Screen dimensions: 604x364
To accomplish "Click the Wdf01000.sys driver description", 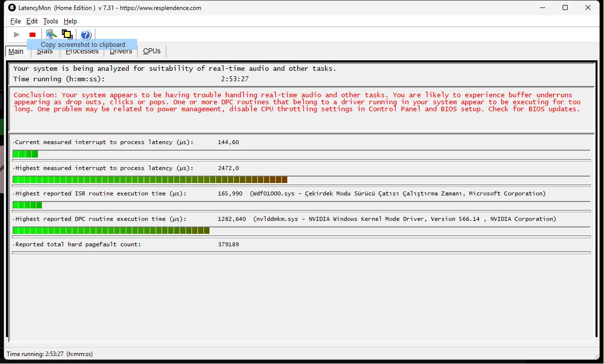I will (x=398, y=193).
